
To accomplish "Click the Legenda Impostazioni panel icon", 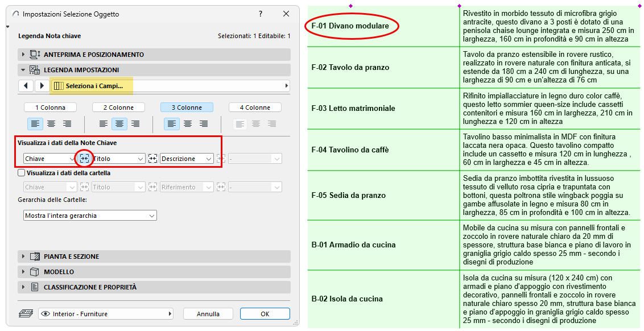I will [35, 70].
